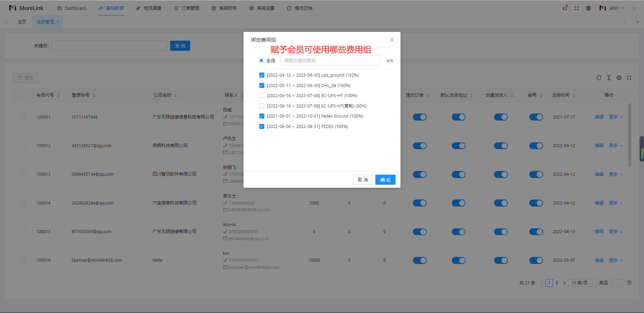This screenshot has height=313, width=644.
Task: Open the 15 条/页 page size dropdown
Action: click(582, 283)
